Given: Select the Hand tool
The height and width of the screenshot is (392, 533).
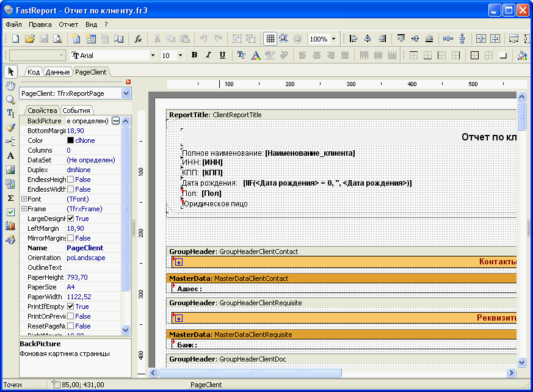Looking at the screenshot, I should (10, 85).
